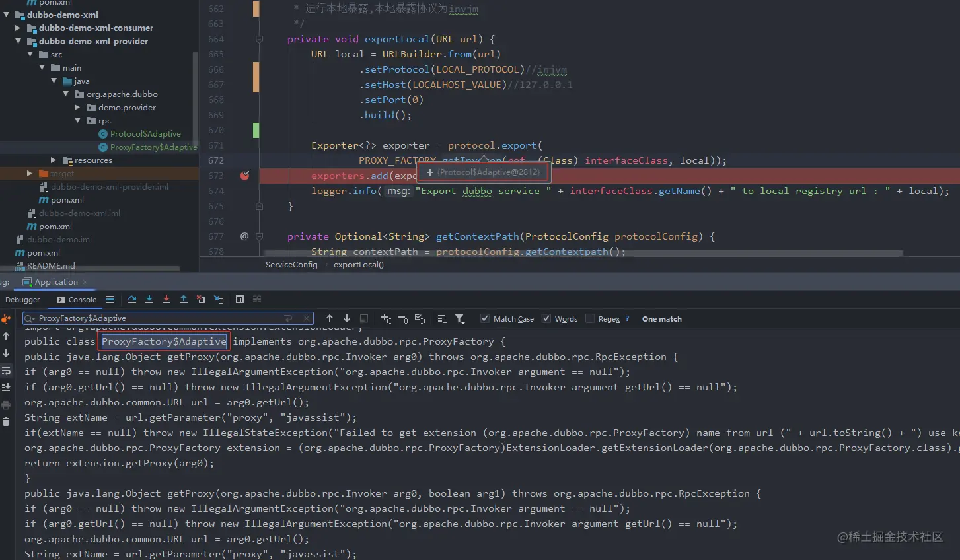Click Rerun debug icon in left gutter
The height and width of the screenshot is (560, 960).
click(6, 319)
